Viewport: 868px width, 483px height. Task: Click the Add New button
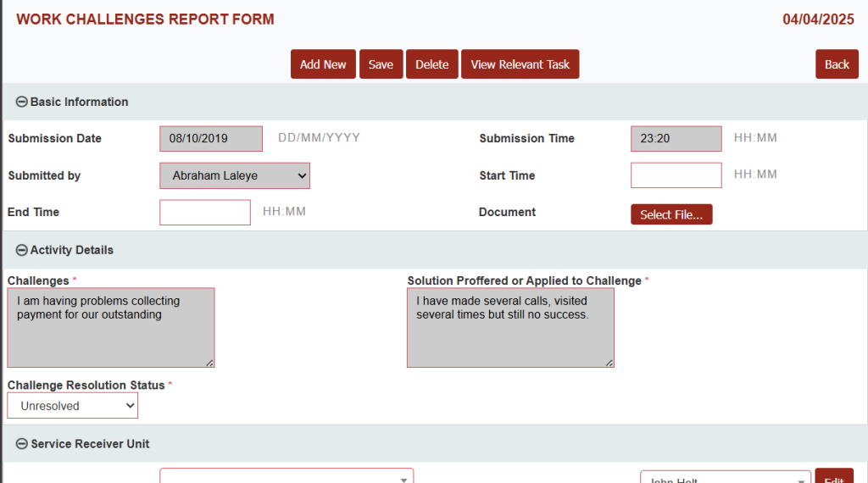[x=323, y=64]
